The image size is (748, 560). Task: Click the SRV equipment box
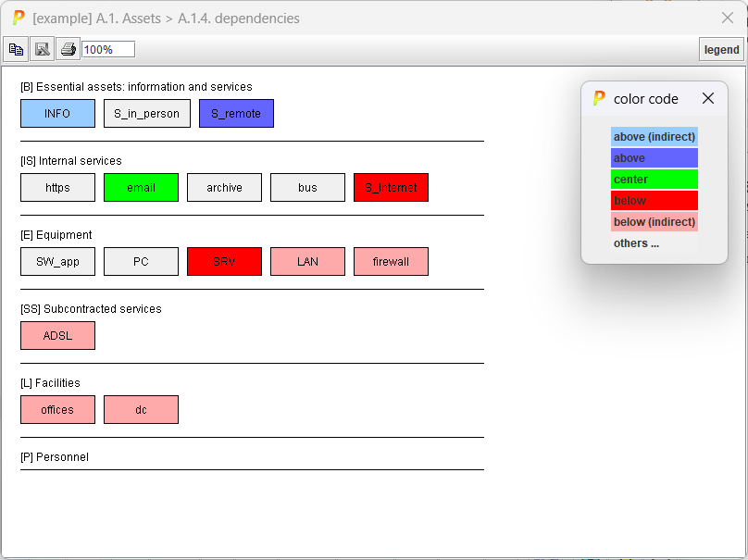point(224,261)
